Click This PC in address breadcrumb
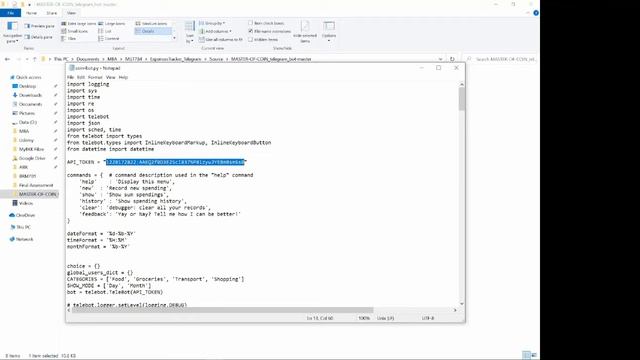The height and width of the screenshot is (360, 640). coord(61,59)
